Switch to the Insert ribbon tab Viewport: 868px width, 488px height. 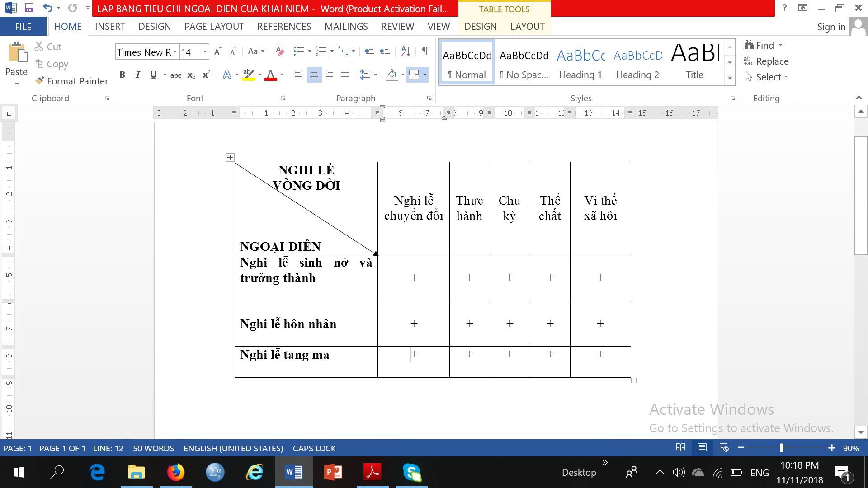110,27
